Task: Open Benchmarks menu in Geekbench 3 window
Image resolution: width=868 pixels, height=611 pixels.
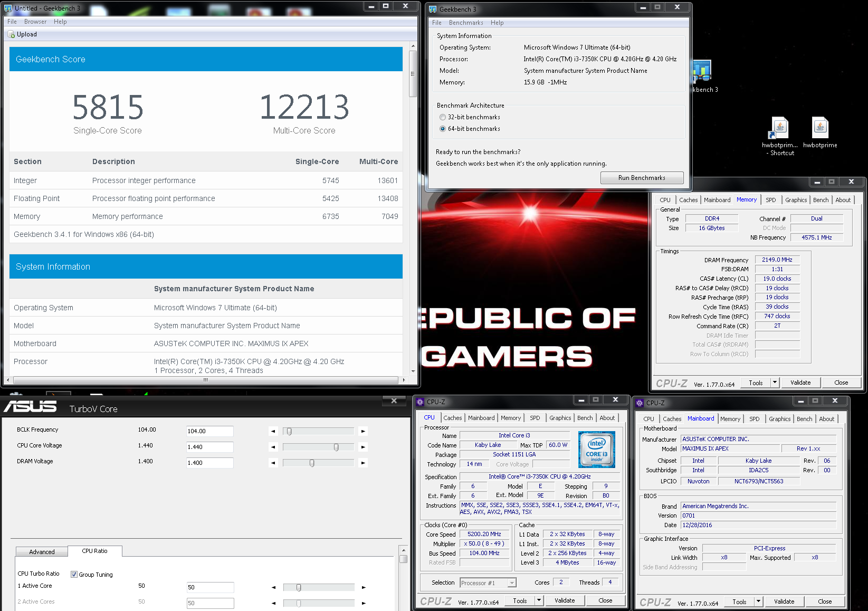Action: pyautogui.click(x=466, y=23)
